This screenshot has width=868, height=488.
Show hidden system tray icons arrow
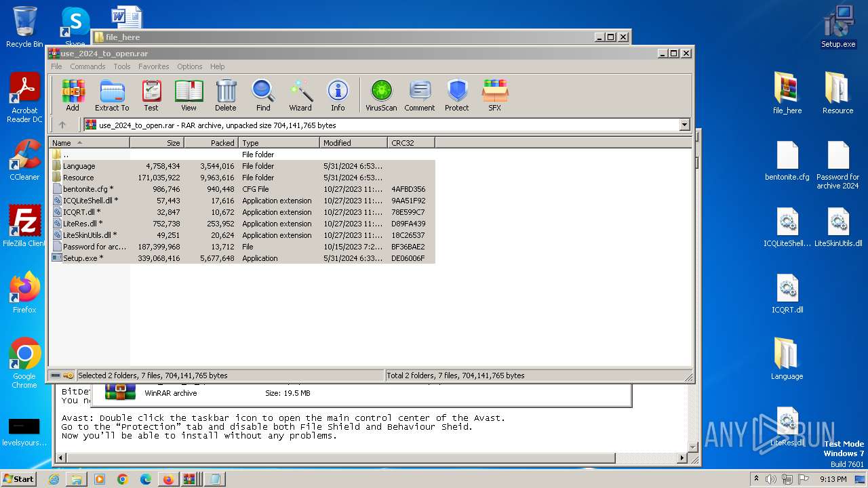757,479
